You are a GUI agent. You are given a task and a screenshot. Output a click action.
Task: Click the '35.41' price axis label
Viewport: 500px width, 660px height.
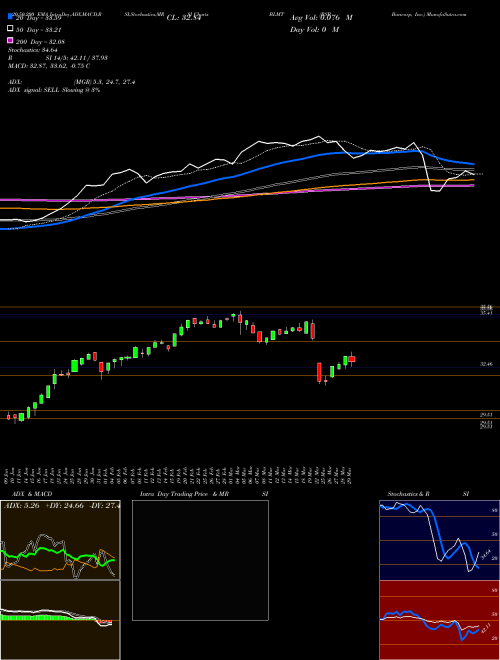click(x=487, y=312)
